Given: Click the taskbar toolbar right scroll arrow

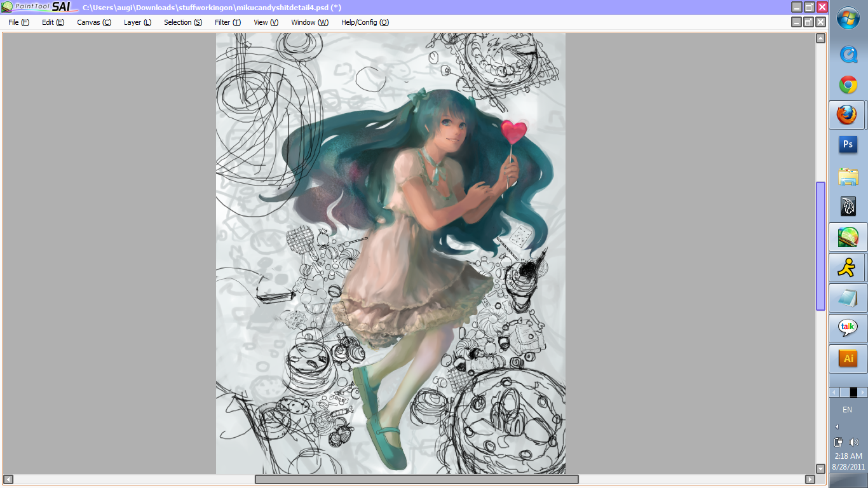Looking at the screenshot, I should [862, 392].
